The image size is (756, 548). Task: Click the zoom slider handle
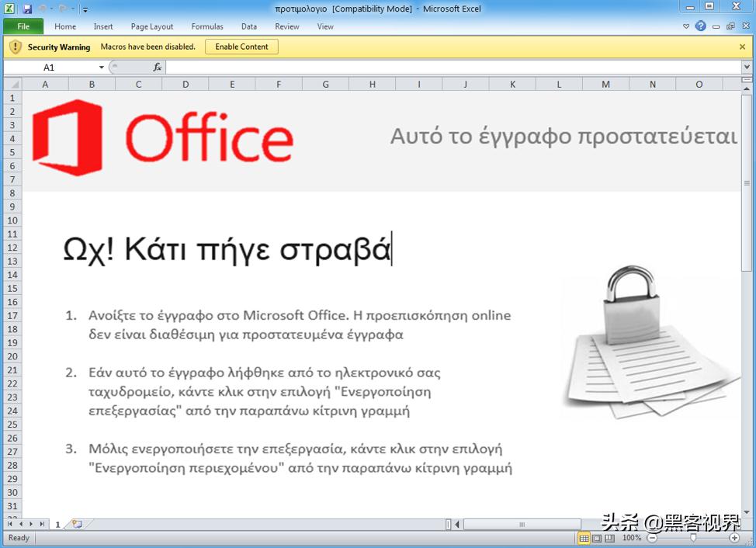[x=693, y=538]
